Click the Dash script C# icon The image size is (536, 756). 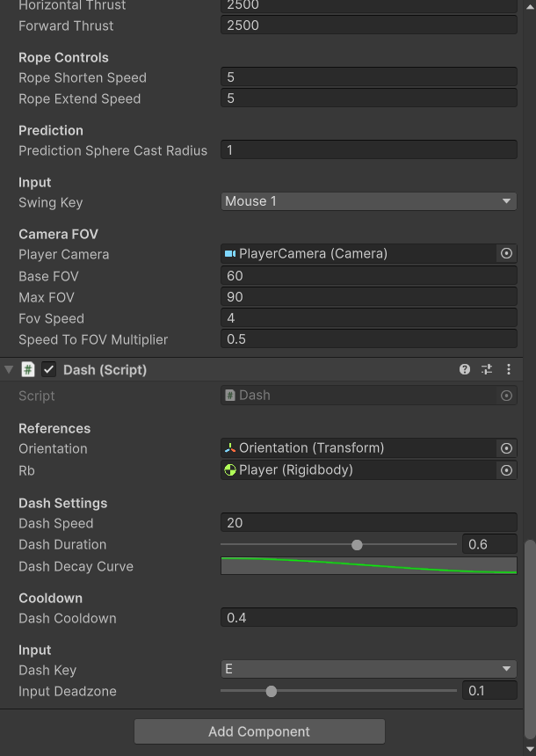tap(28, 370)
